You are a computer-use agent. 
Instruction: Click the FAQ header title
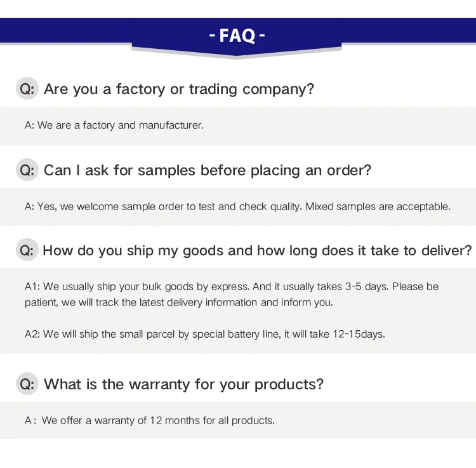click(x=237, y=36)
